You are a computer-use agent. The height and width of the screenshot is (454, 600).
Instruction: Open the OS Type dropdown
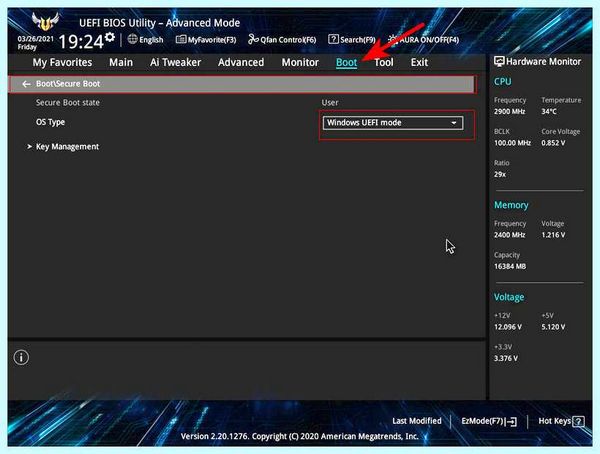(393, 123)
